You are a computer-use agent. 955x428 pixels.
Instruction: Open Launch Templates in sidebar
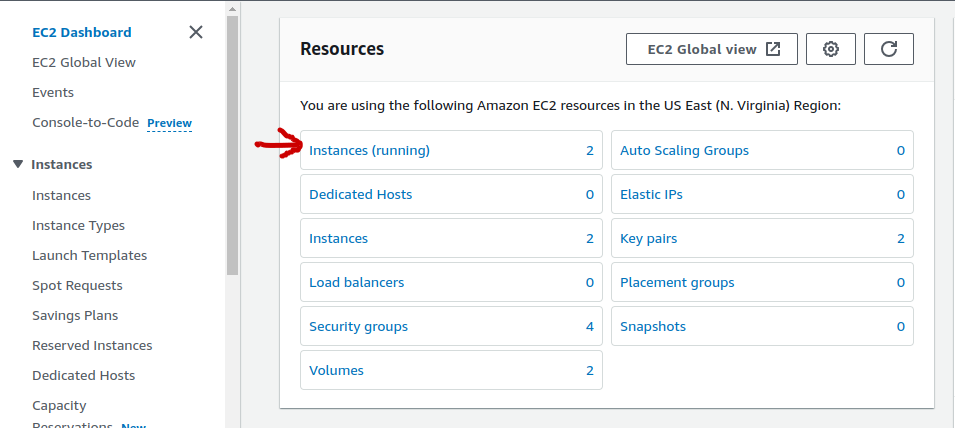[90, 255]
